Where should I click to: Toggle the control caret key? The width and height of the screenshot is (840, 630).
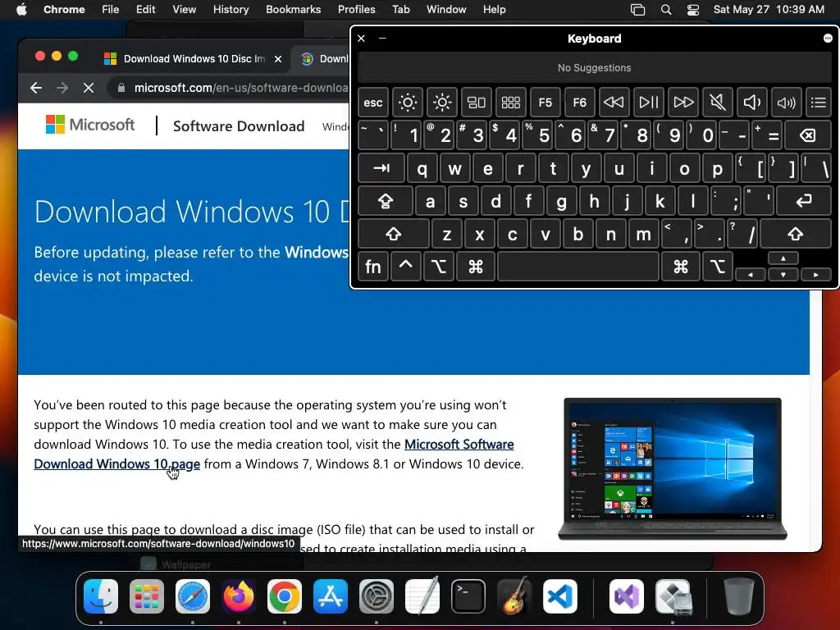point(405,267)
